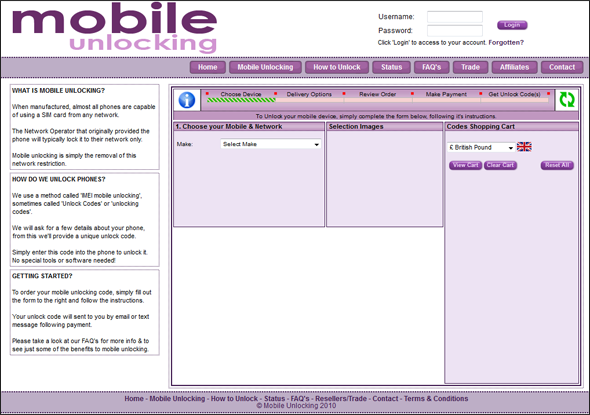Click the View Cart button

[465, 165]
